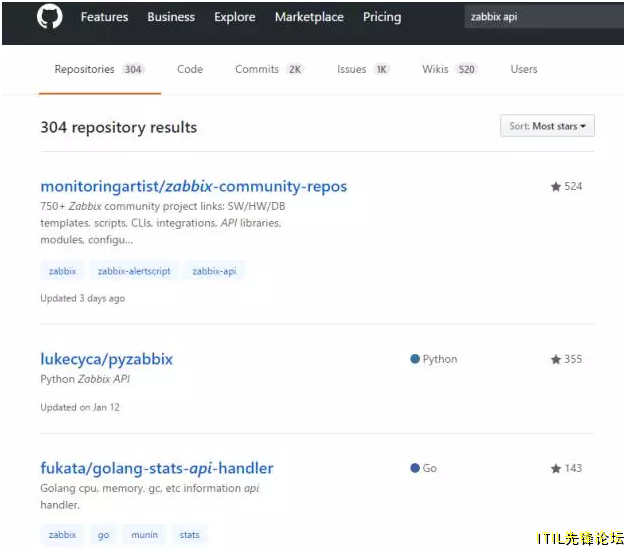Image resolution: width=624 pixels, height=549 pixels.
Task: Click the stats topic tag
Action: 189,535
